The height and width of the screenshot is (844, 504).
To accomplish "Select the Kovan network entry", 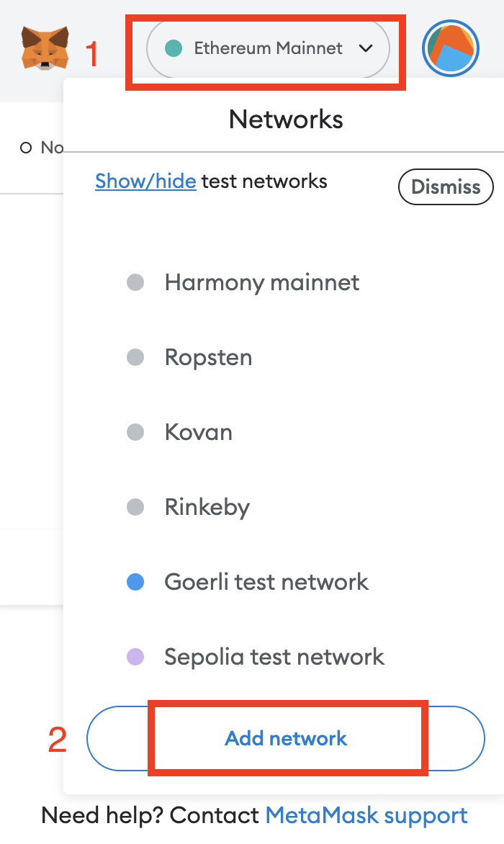I will coord(199,432).
